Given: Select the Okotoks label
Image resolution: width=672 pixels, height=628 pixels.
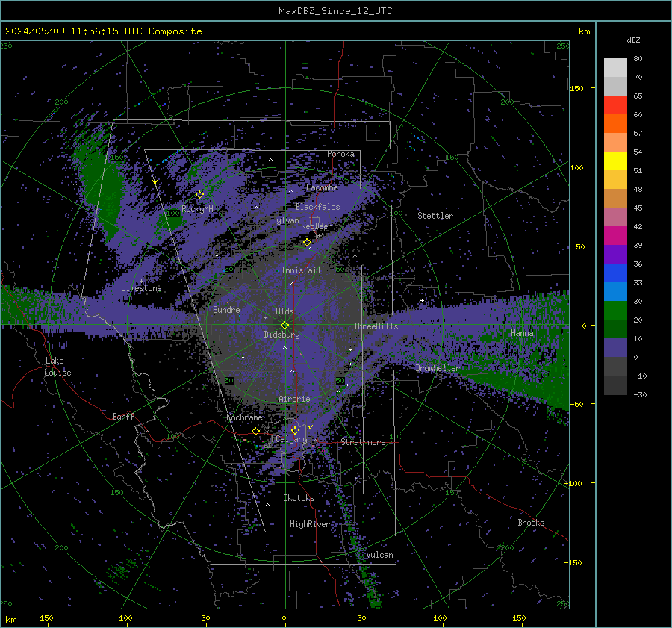Looking at the screenshot, I should pyautogui.click(x=299, y=497).
